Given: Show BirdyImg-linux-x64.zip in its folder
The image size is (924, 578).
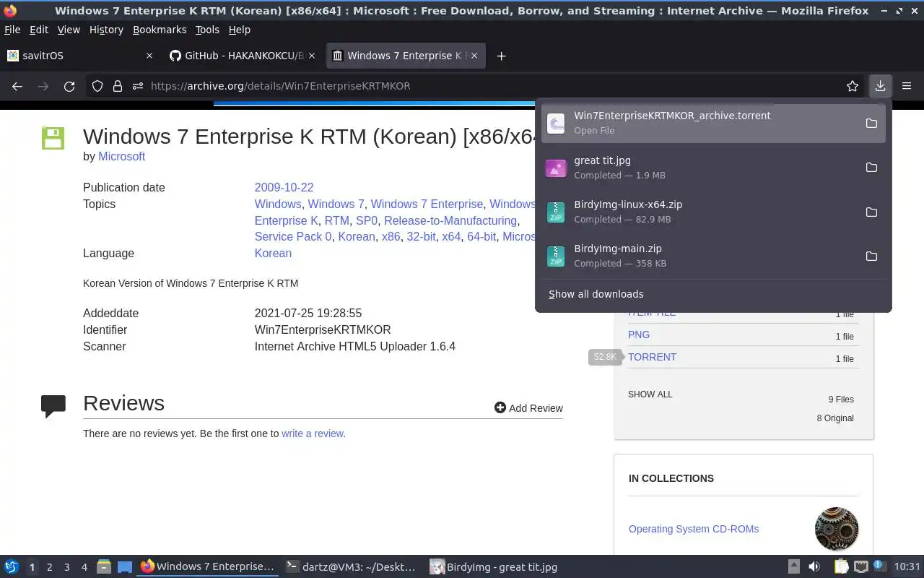Looking at the screenshot, I should [871, 212].
